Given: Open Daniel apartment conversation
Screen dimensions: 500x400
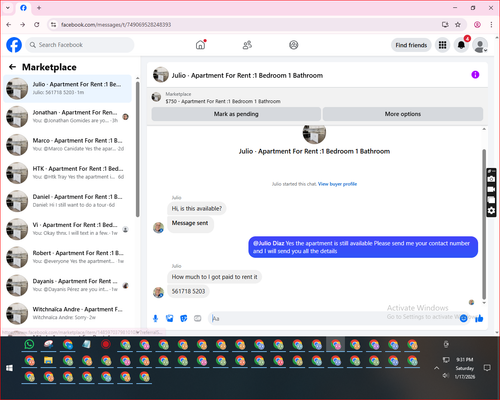Looking at the screenshot, I should (x=68, y=201).
